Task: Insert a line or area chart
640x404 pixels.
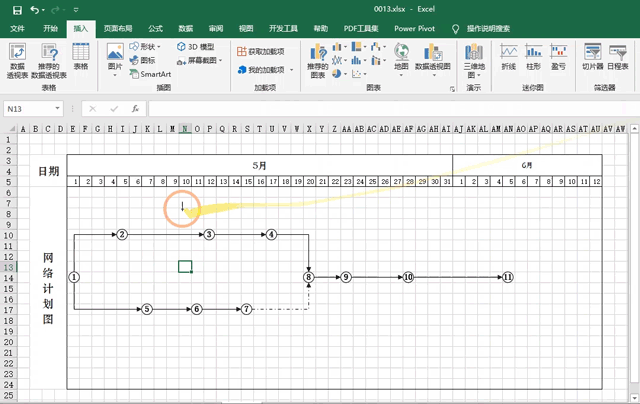Action: pos(339,60)
